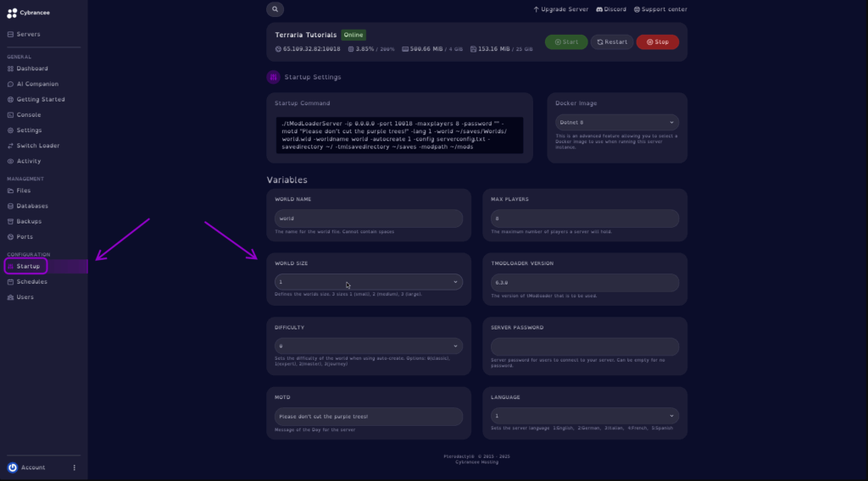Click the Schedules calendar icon

click(10, 282)
